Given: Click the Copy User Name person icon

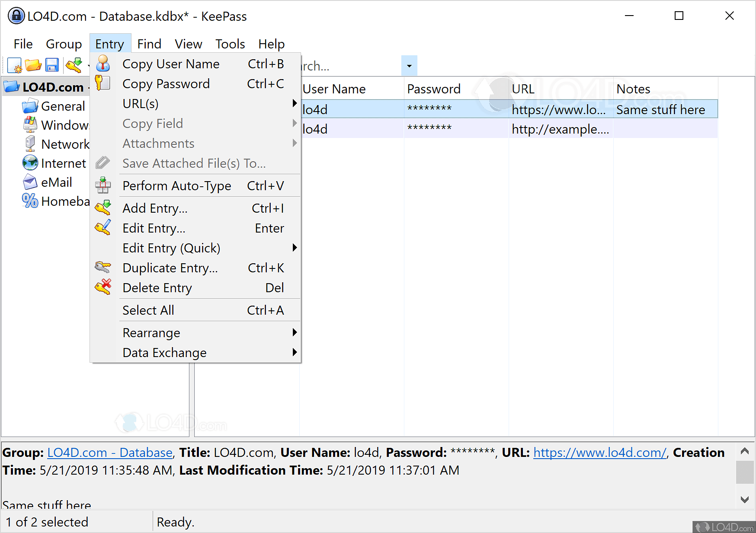Looking at the screenshot, I should (103, 64).
